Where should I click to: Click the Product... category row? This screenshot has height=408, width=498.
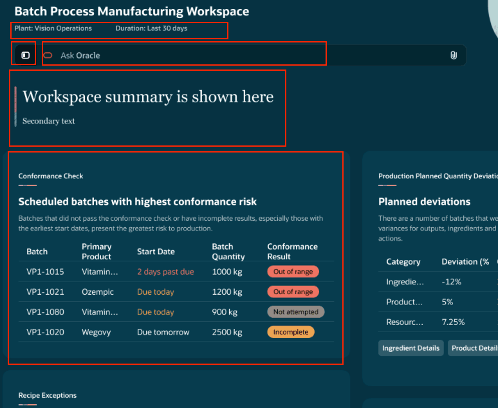click(404, 302)
